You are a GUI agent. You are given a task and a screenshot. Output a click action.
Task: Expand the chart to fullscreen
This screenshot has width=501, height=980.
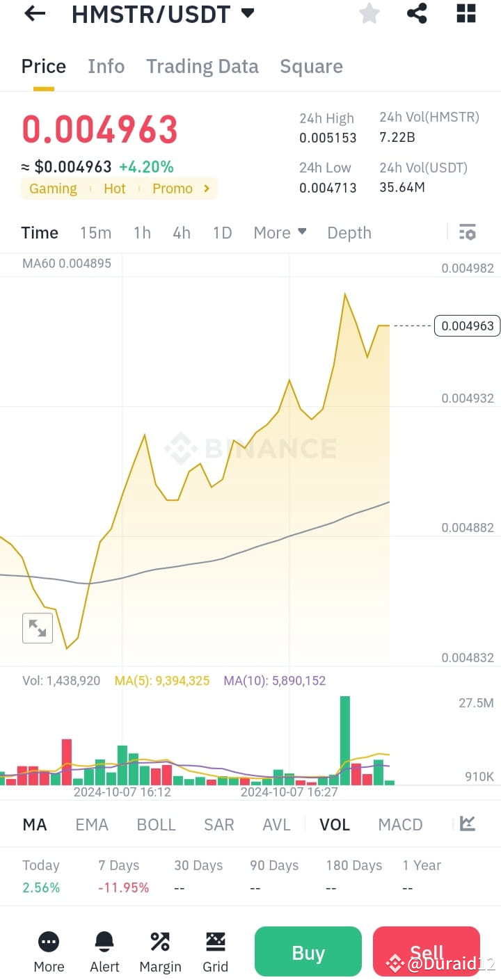click(38, 627)
